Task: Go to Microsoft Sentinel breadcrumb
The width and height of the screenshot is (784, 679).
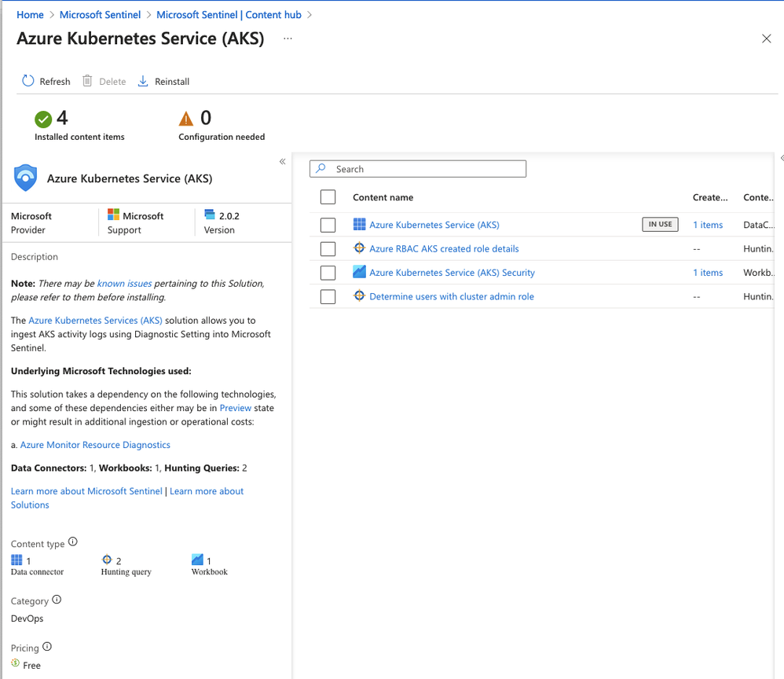Action: [x=100, y=15]
